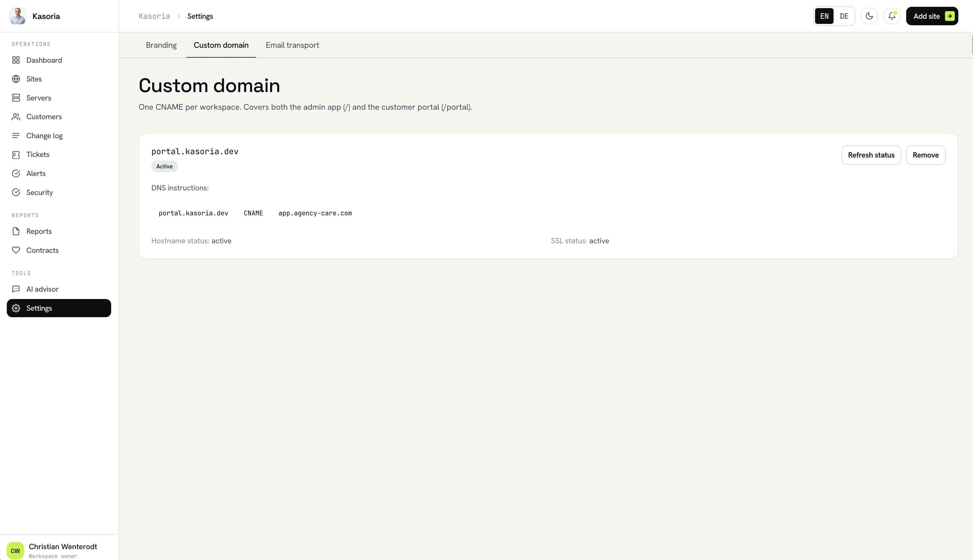This screenshot has height=560, width=973.
Task: Click Refresh status button
Action: click(871, 155)
